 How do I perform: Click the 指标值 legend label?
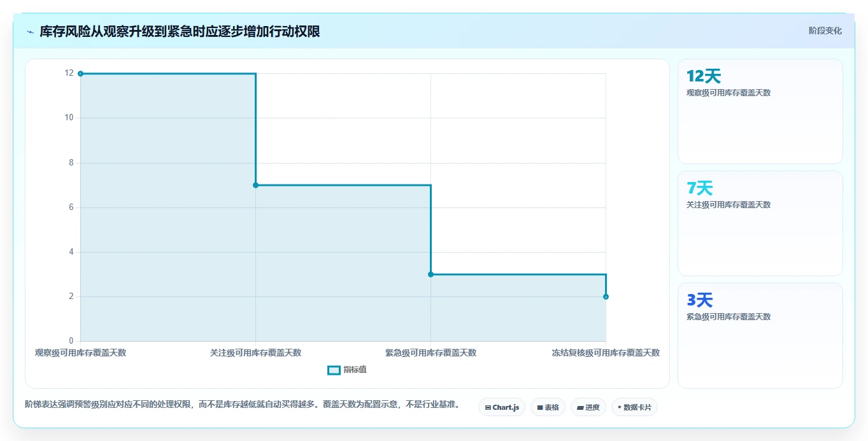point(355,370)
